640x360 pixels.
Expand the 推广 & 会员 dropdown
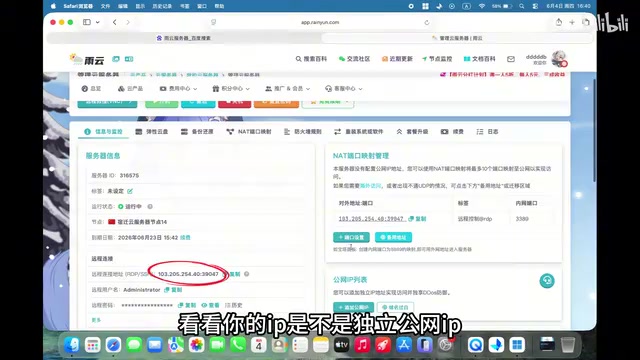click(x=287, y=89)
